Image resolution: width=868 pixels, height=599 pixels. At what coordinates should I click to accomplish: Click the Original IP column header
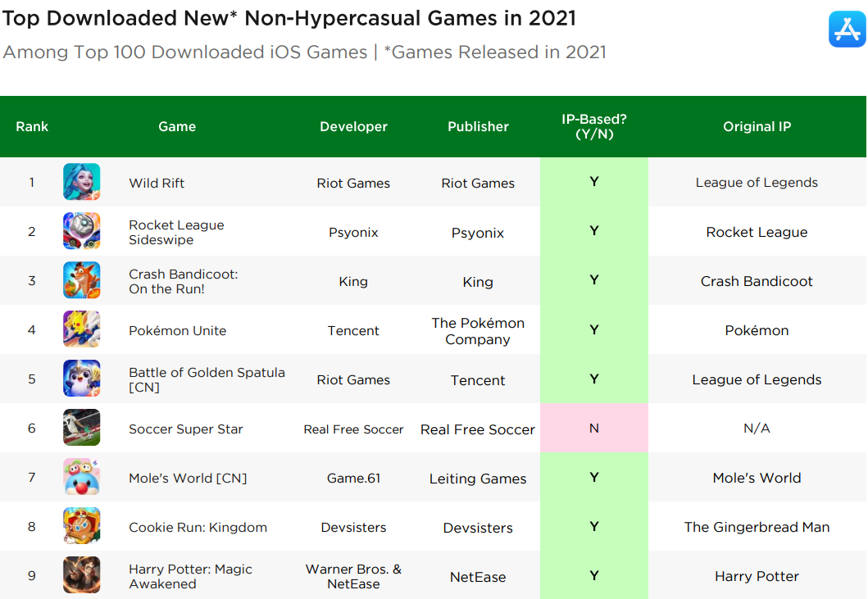tap(757, 126)
